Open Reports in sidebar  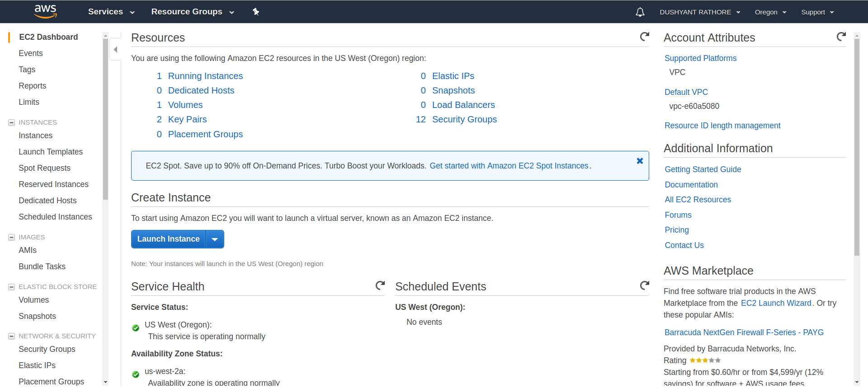coord(33,86)
